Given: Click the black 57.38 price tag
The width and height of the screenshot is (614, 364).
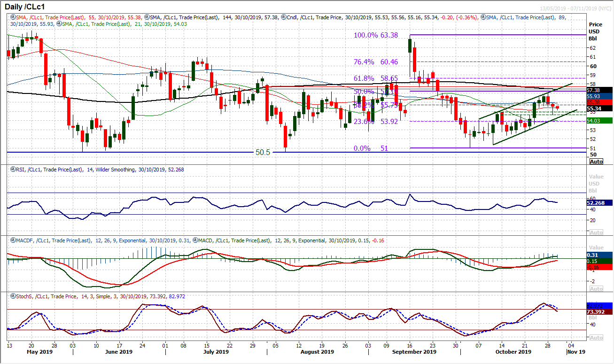Looking at the screenshot, I should [x=600, y=90].
